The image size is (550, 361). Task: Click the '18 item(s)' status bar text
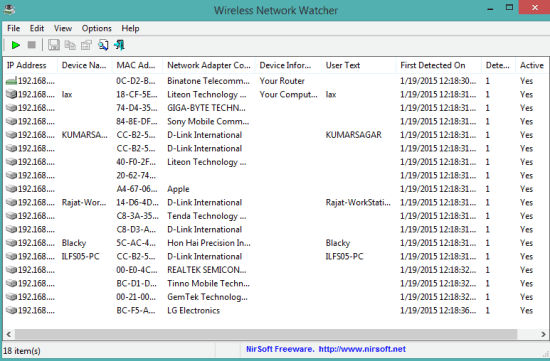(x=22, y=351)
